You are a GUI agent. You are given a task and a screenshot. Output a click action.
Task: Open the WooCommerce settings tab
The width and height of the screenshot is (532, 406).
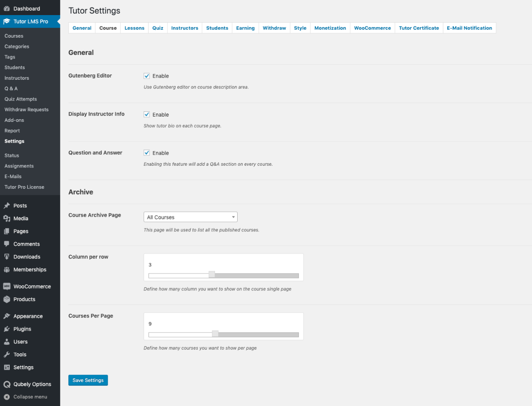[x=372, y=28]
